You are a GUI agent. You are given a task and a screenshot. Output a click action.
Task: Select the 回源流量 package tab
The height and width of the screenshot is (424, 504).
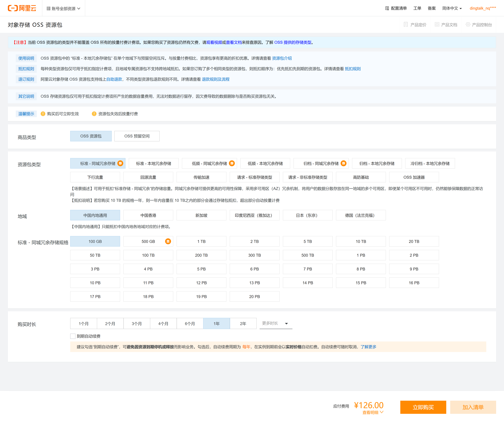pyautogui.click(x=148, y=177)
